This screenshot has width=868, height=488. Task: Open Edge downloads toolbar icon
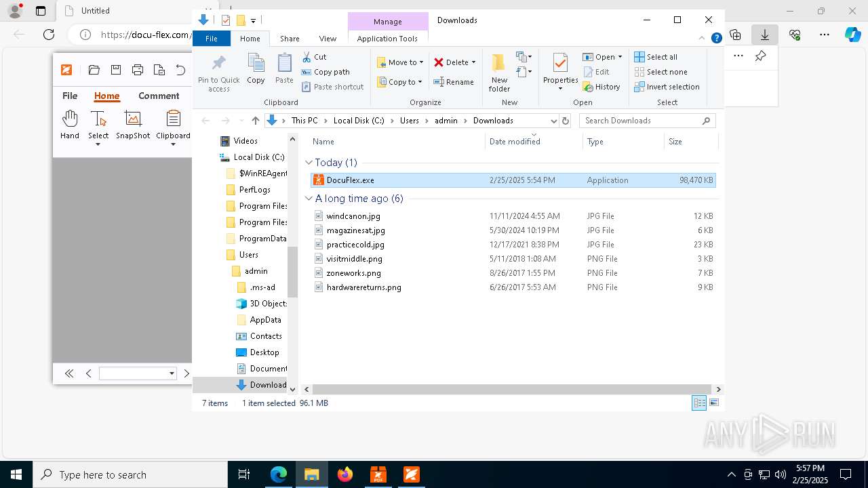tap(765, 35)
